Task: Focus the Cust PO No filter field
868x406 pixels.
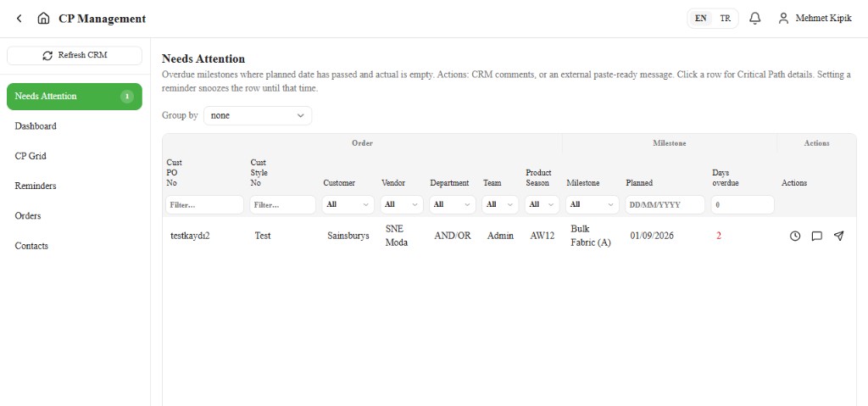Action: point(205,204)
